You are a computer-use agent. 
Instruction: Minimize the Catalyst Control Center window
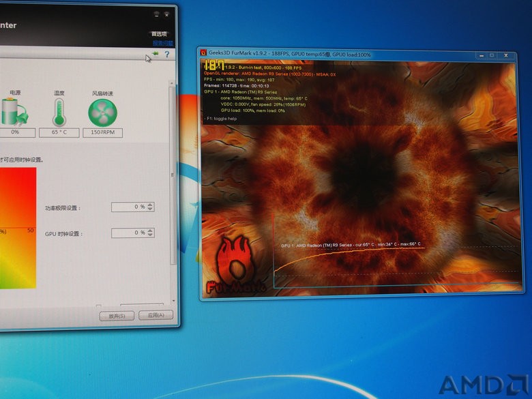[156, 14]
